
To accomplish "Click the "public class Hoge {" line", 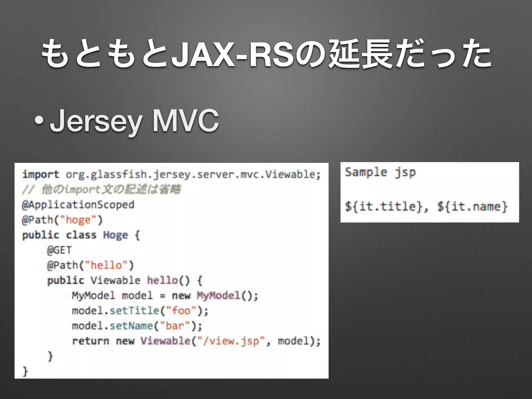I will pos(81,235).
